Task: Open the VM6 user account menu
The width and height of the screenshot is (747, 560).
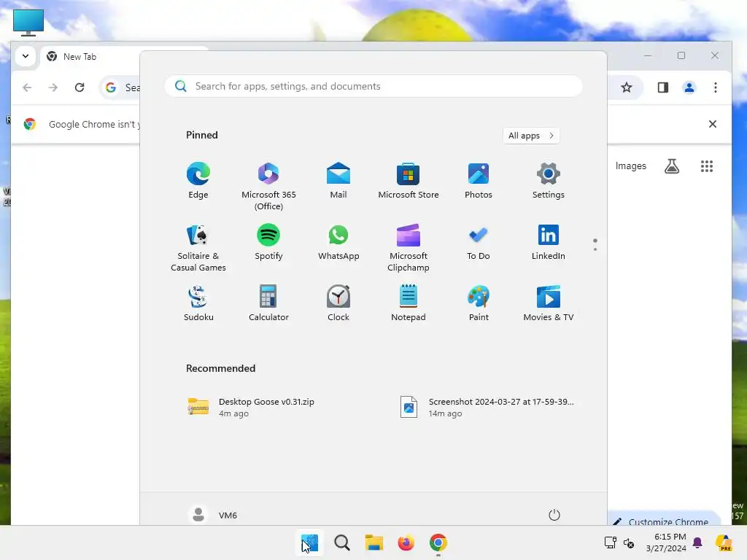Action: click(212, 515)
